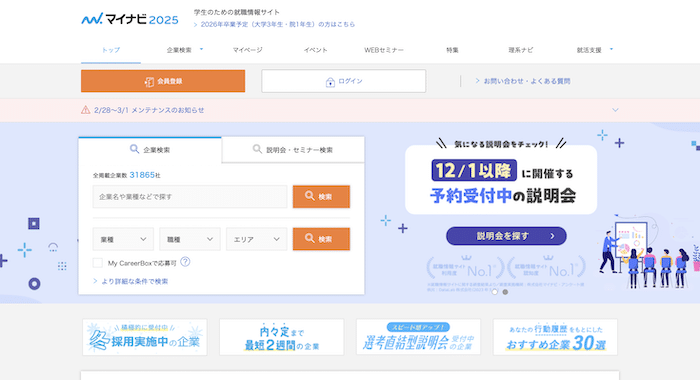Image resolution: width=700 pixels, height=380 pixels.
Task: Tick the My CareerBoxで応募可 checkbox
Action: tap(97, 263)
